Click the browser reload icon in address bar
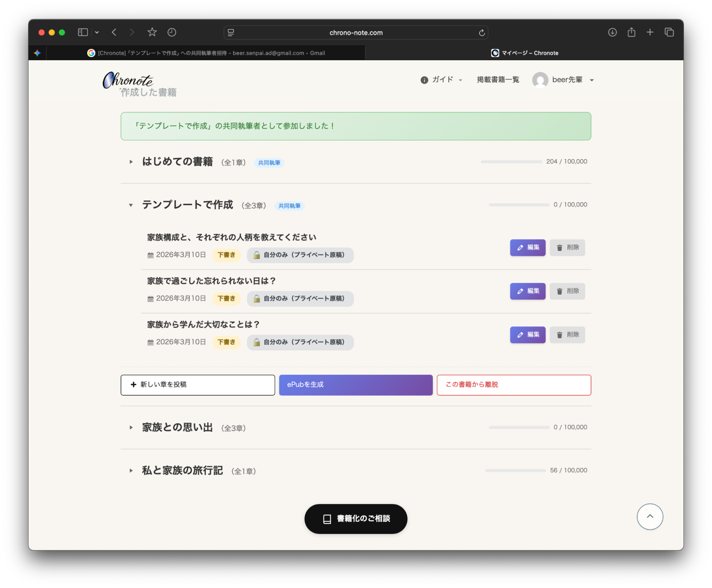Screen dimensions: 712x588 482,32
